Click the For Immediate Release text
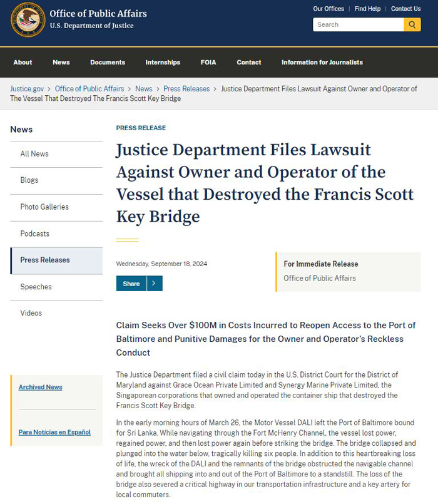Image resolution: width=438 pixels, height=504 pixels. [321, 264]
